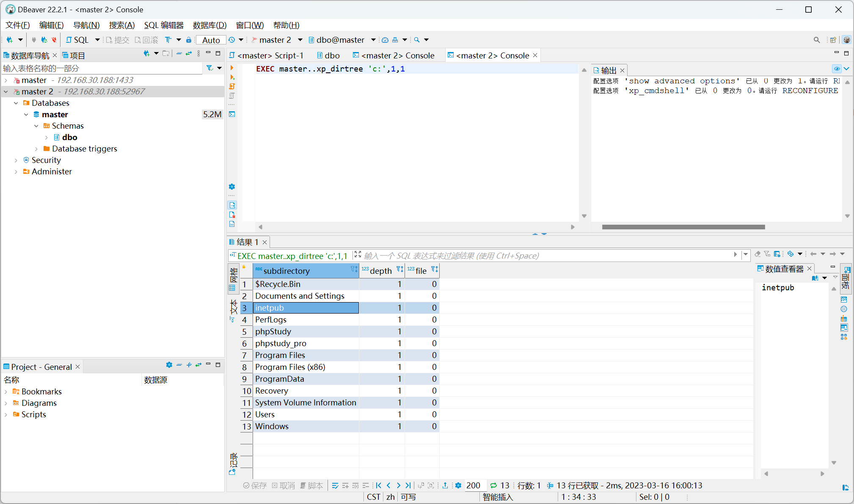The image size is (854, 504).
Task: Click the reconnect icon in main toolbar
Action: pyautogui.click(x=44, y=40)
